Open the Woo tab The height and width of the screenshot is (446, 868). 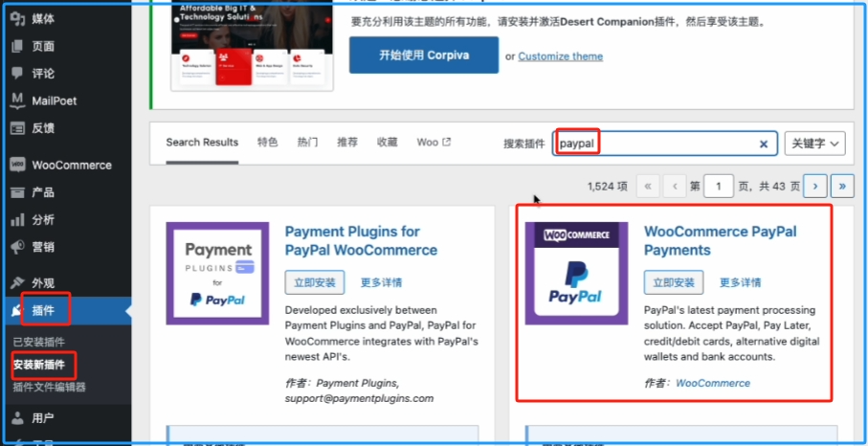pos(434,143)
